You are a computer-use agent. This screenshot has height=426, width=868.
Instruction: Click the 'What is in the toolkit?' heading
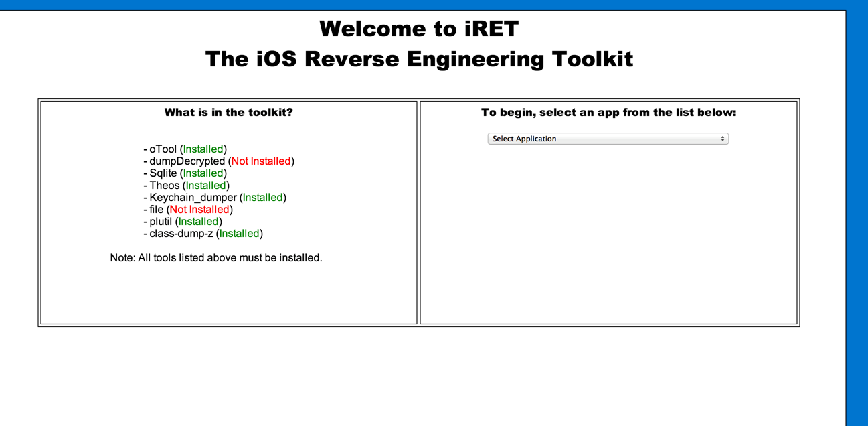228,113
